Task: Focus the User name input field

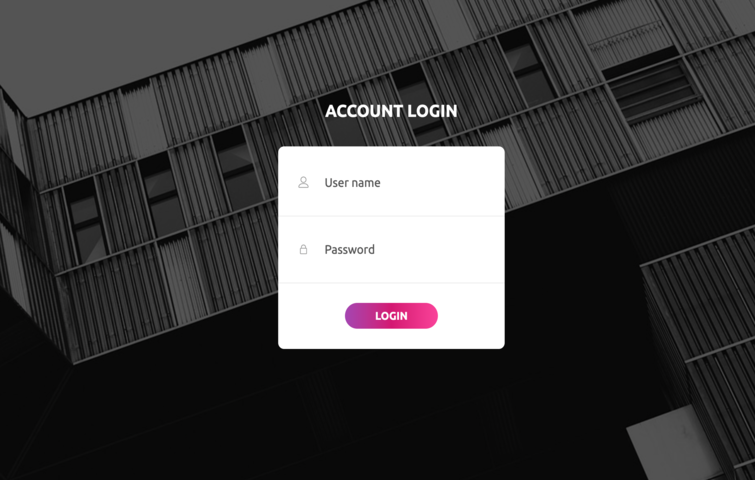Action: click(391, 182)
